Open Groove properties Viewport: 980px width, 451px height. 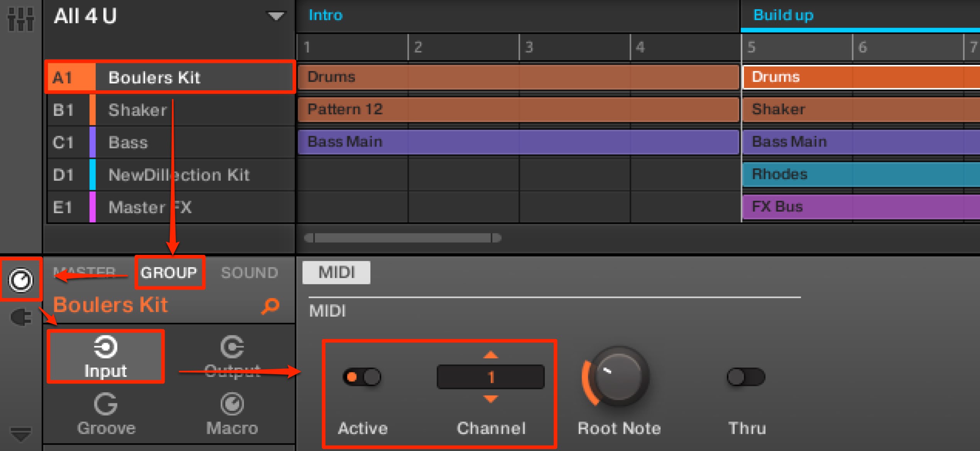coord(106,415)
